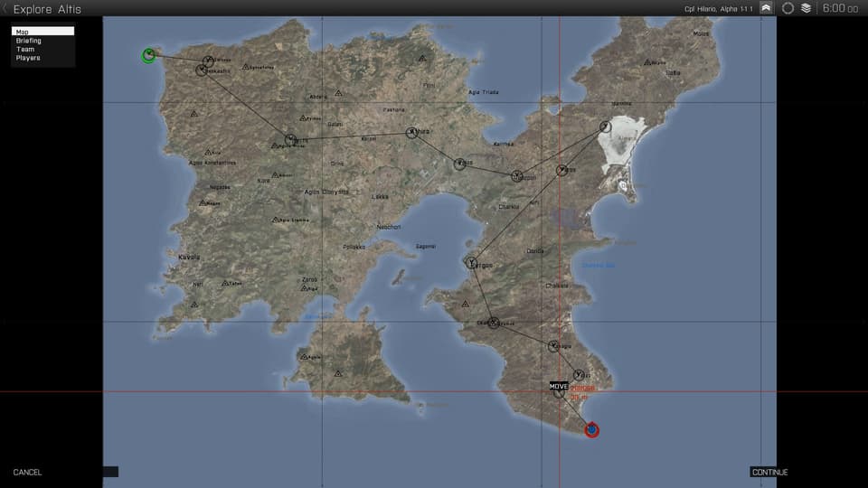Click the hill triangle labeled Kira
This screenshot has width=868, height=488.
[x=208, y=152]
